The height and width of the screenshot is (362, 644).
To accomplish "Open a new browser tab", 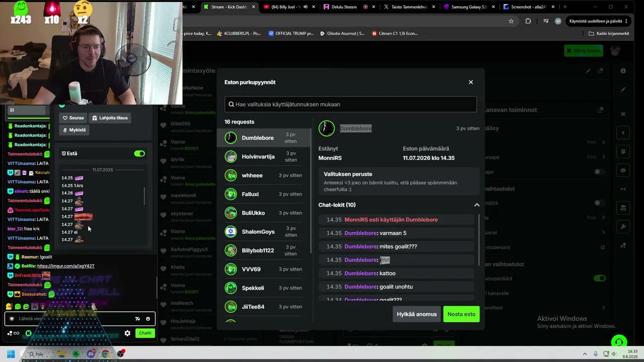I will point(565,7).
